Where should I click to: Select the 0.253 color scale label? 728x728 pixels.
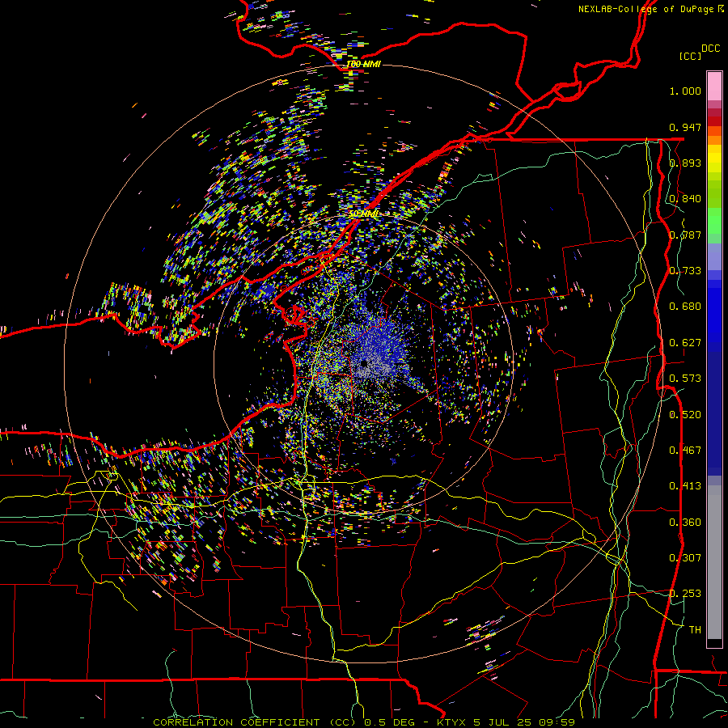(x=685, y=594)
